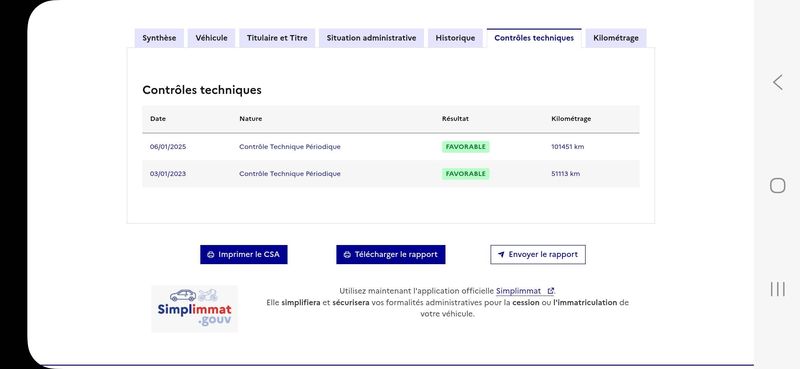This screenshot has width=800, height=369.
Task: Click the date 03/01/2023
Action: tap(168, 174)
